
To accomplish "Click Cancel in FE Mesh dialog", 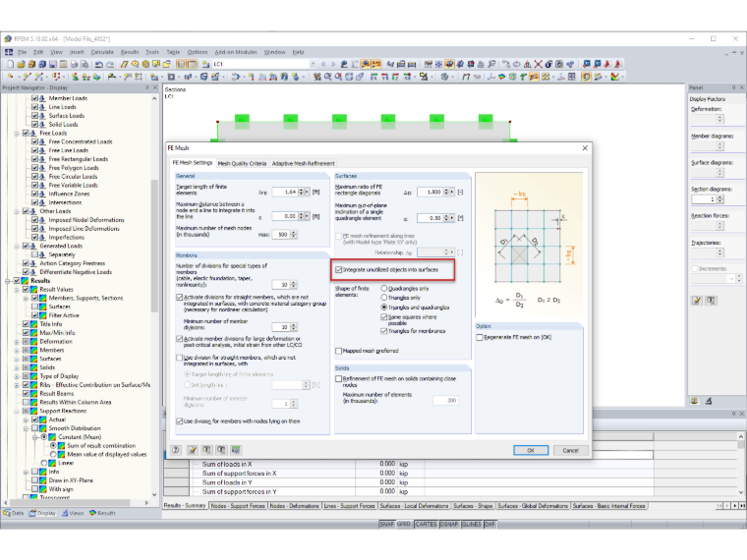I will (570, 451).
